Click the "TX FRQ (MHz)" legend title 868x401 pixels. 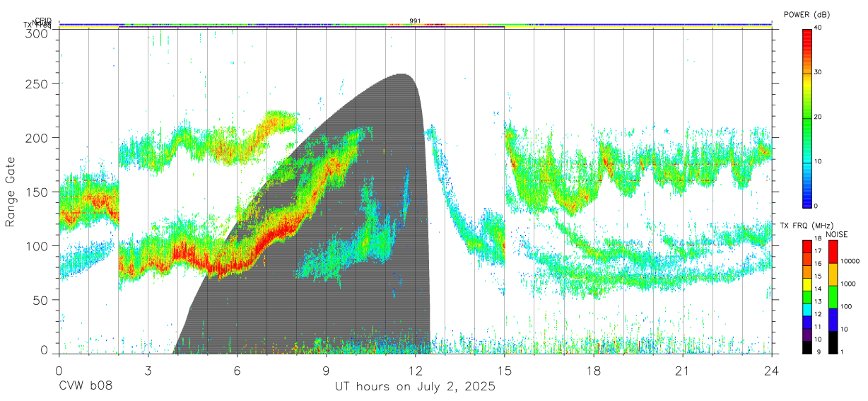(x=805, y=225)
